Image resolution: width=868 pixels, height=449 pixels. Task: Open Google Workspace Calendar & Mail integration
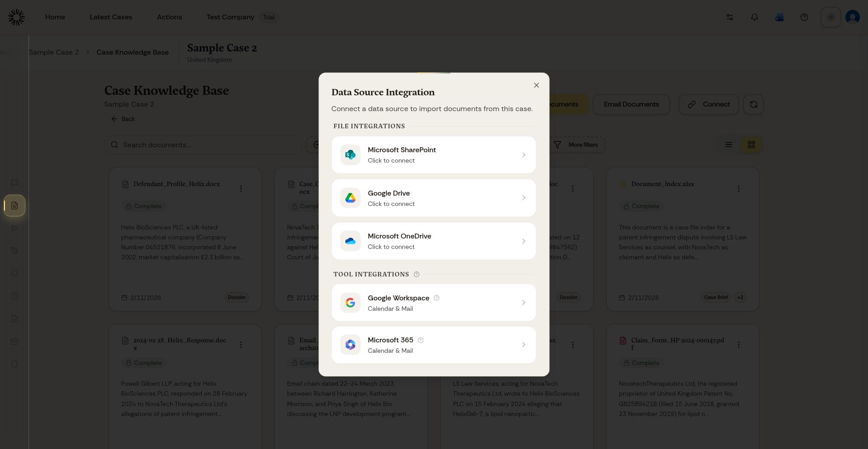pos(434,303)
